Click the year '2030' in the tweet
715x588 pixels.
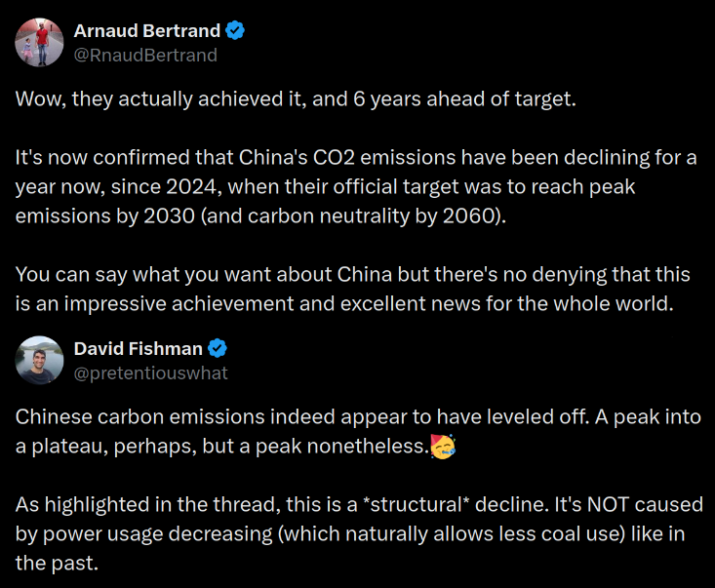tap(169, 216)
